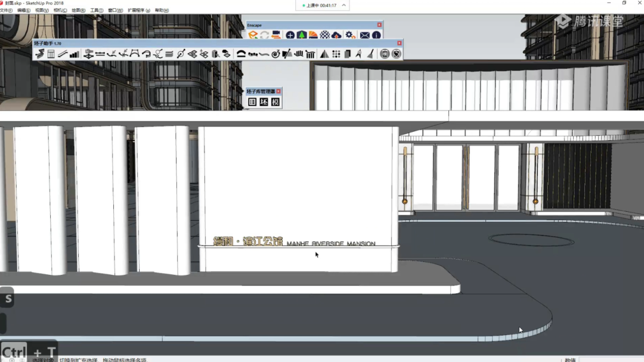Click the grid list icon in 坯子库管理器

[252, 102]
